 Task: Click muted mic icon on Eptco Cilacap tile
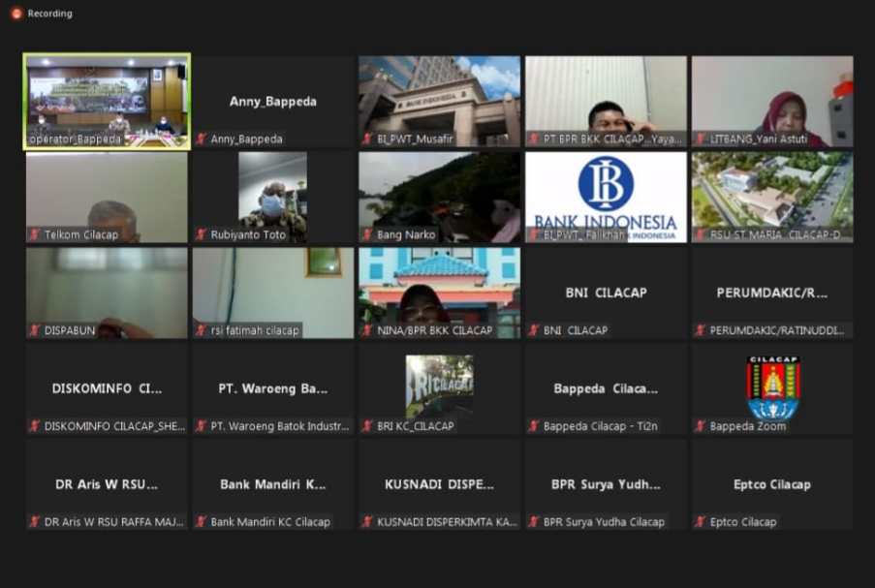point(701,522)
